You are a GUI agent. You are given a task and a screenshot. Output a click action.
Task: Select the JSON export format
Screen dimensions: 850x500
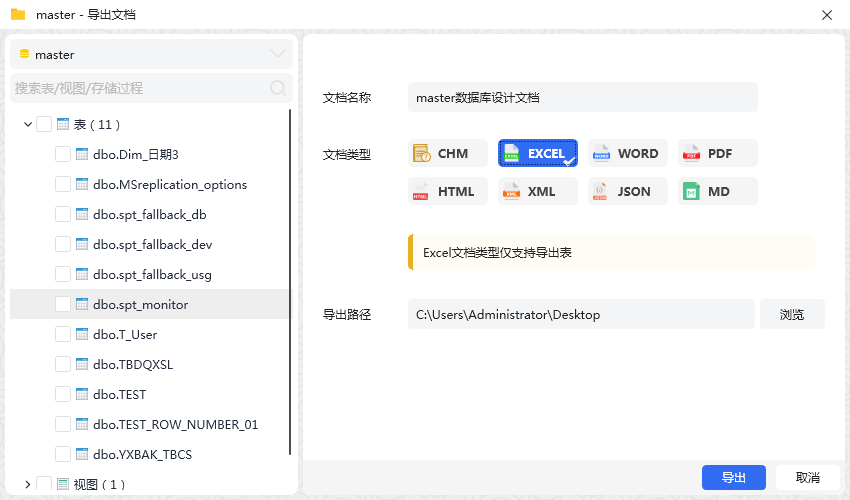[x=628, y=191]
